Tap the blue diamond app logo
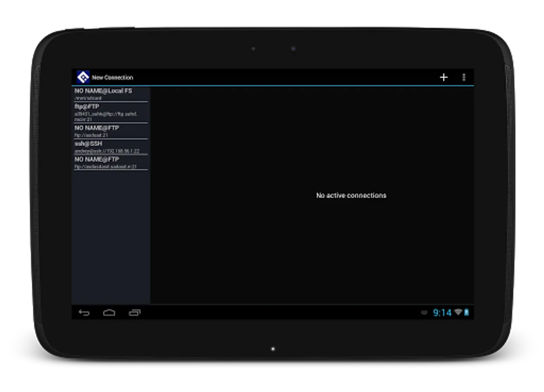 click(83, 77)
